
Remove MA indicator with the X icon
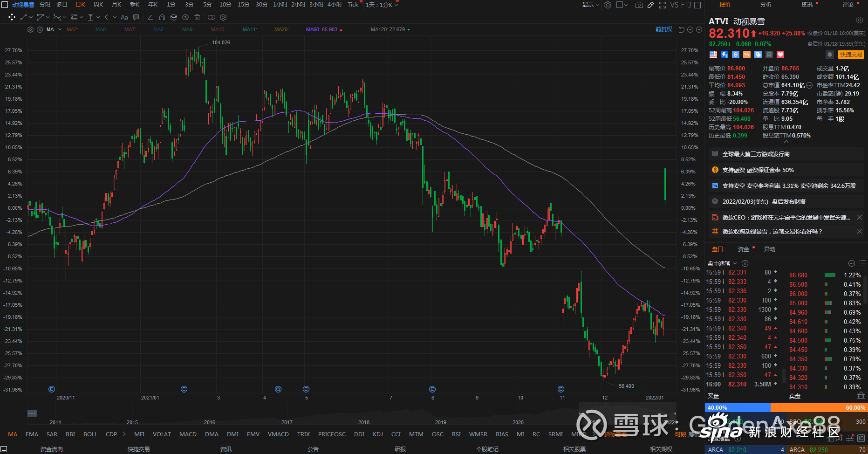pyautogui.click(x=40, y=29)
